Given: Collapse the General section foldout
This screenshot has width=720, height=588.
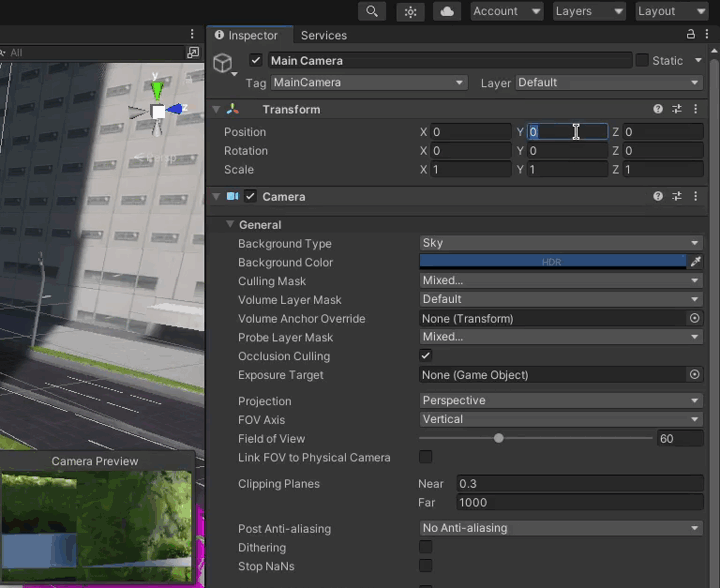Looking at the screenshot, I should pyautogui.click(x=230, y=225).
